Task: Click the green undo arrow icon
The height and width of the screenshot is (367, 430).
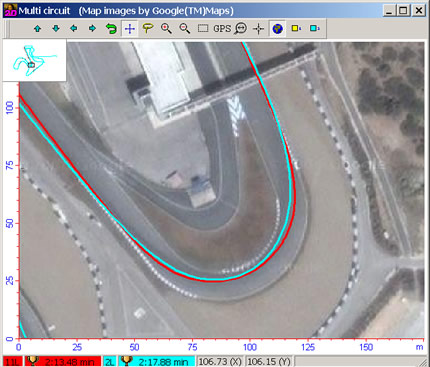Action: coord(111,29)
